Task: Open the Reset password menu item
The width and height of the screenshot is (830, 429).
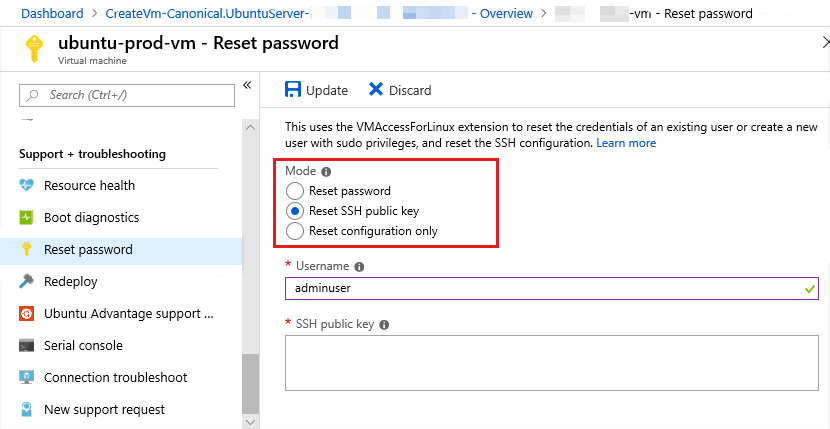Action: (x=88, y=250)
